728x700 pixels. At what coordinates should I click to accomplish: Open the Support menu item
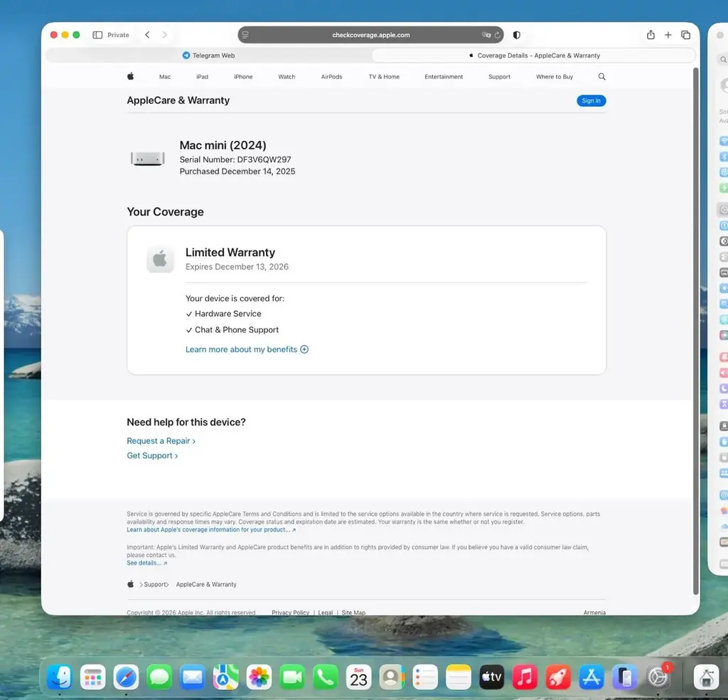499,77
